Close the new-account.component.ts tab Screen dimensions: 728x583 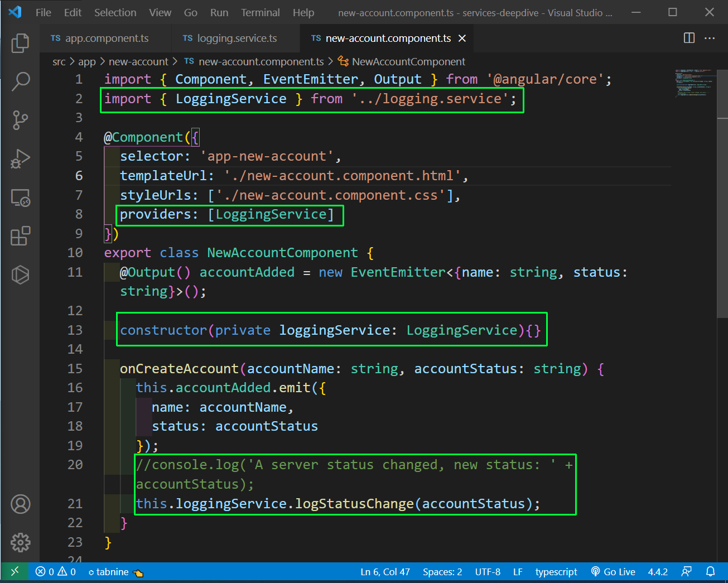pyautogui.click(x=462, y=38)
